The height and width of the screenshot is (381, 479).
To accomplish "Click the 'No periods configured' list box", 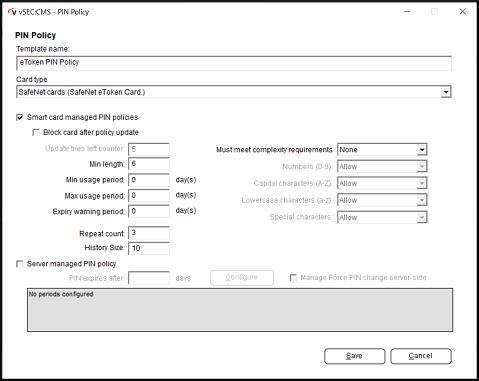I will [240, 310].
